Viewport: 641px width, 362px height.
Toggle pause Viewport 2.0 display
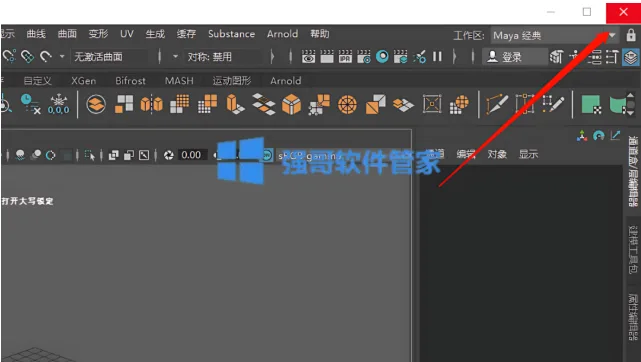pyautogui.click(x=437, y=56)
